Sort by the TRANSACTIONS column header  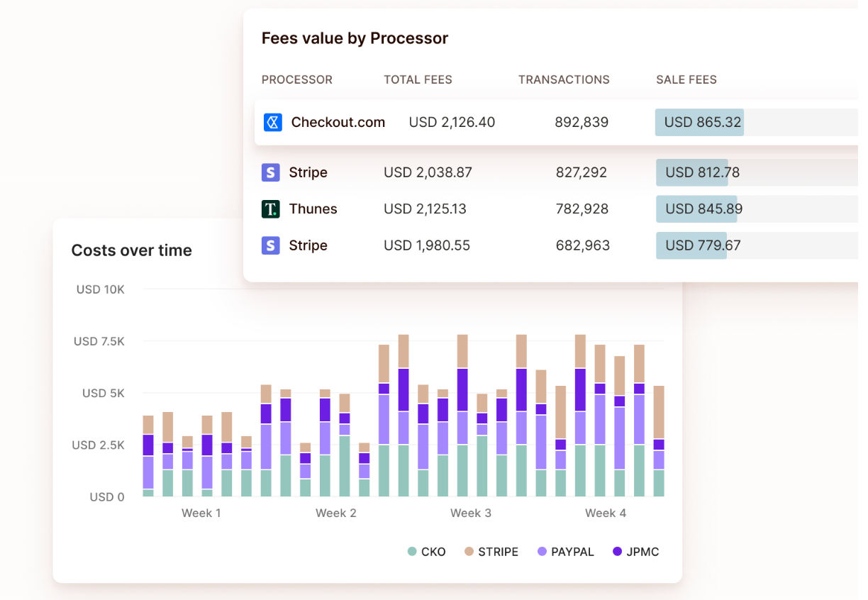(564, 79)
